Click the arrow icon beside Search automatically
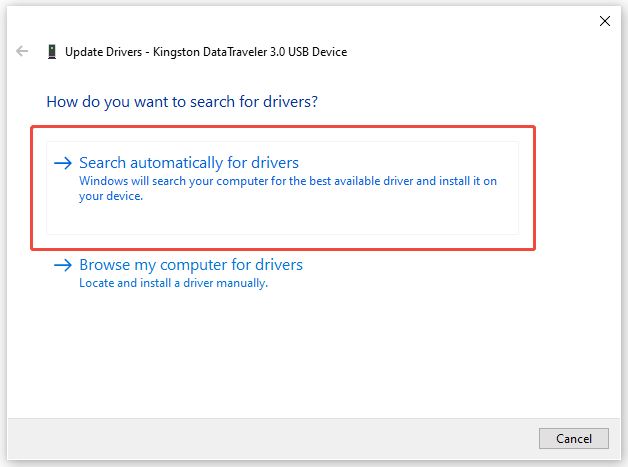 [x=63, y=163]
